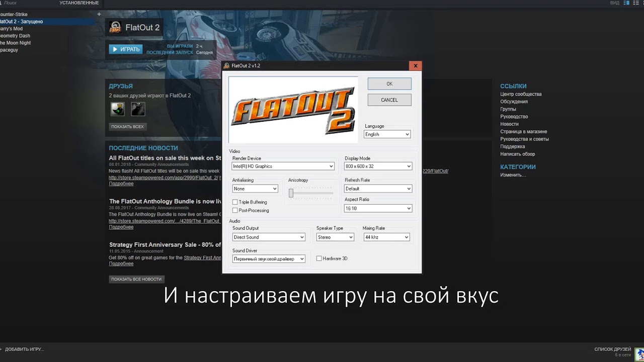Screen dimensions: 644x362
Task: Open the Render Device dropdown
Action: (283, 166)
